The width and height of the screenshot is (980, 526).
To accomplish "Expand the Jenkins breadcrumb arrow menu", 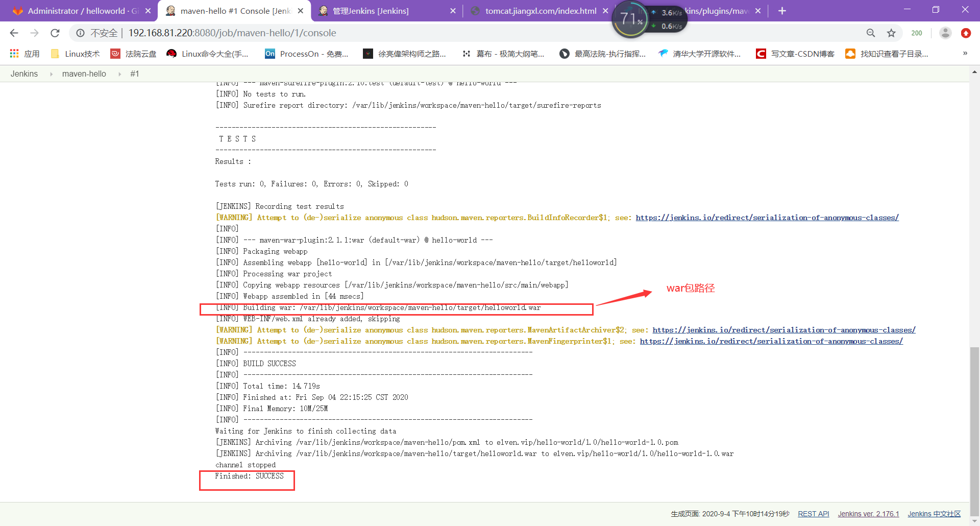I will click(51, 74).
